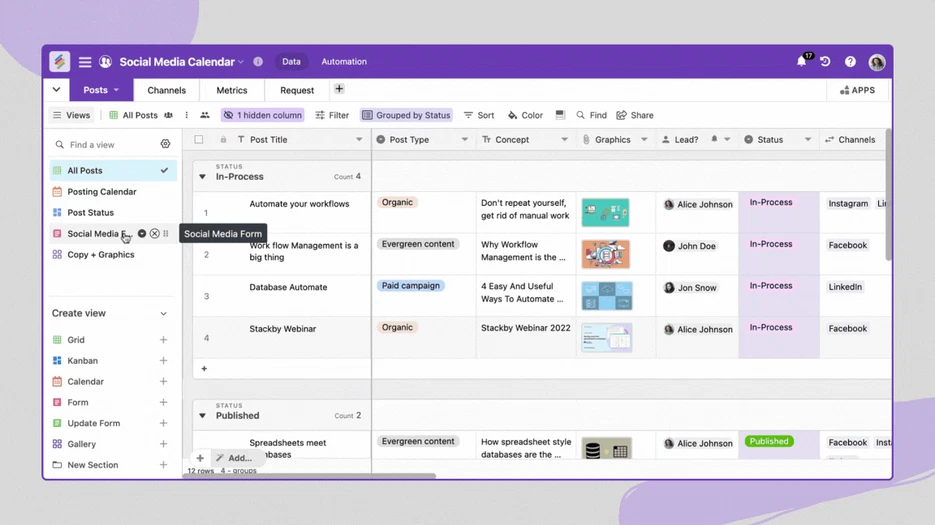
Task: Add a new table with the plus icon
Action: coord(339,90)
